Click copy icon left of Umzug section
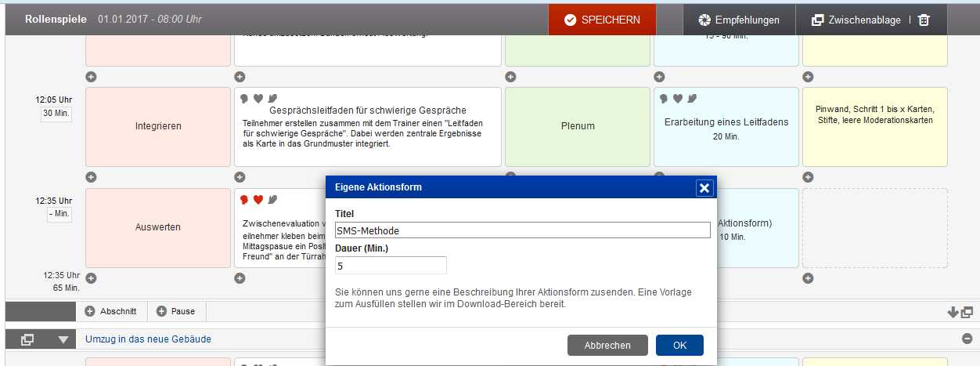 tap(27, 339)
